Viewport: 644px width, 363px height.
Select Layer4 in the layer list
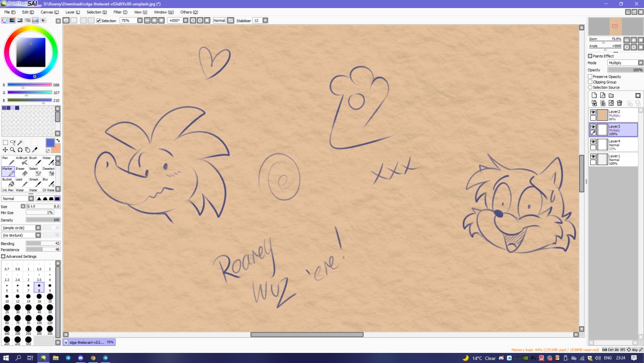(621, 145)
